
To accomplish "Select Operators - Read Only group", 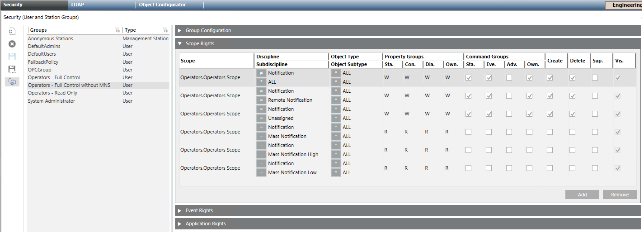I will point(52,93).
